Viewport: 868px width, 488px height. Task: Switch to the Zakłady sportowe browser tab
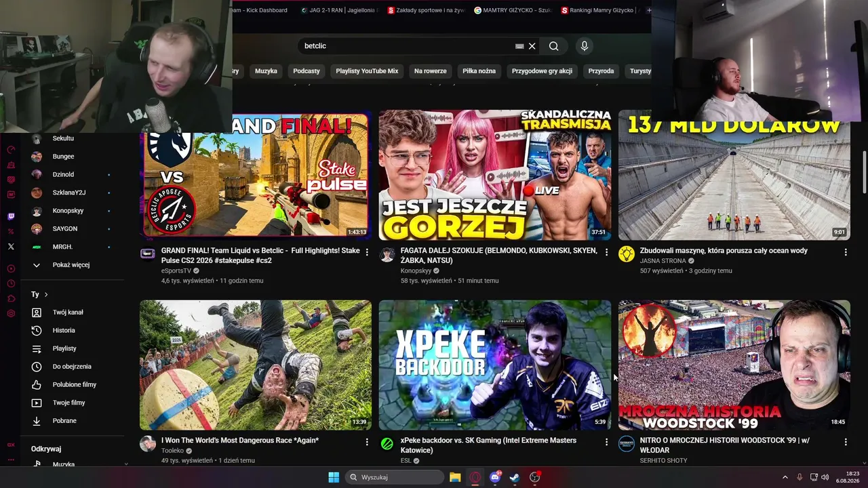coord(425,10)
